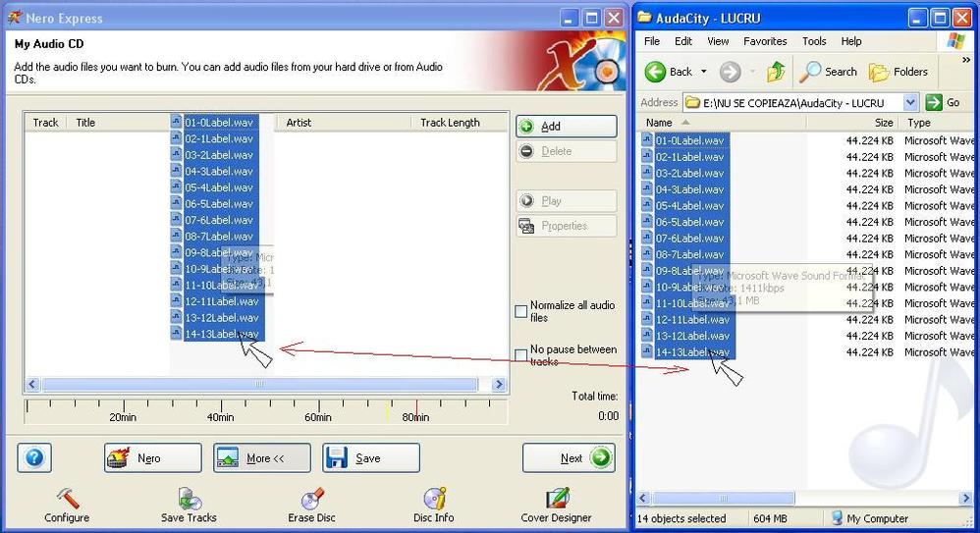Viewport: 980px width, 533px height.
Task: Click the Track Length column header
Action: coord(460,123)
